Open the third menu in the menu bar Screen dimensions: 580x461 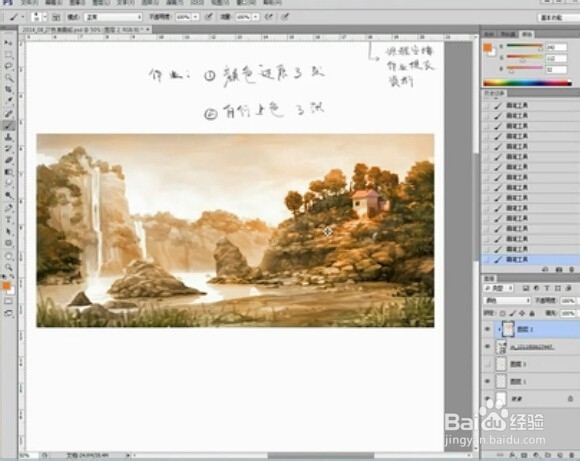pos(78,3)
